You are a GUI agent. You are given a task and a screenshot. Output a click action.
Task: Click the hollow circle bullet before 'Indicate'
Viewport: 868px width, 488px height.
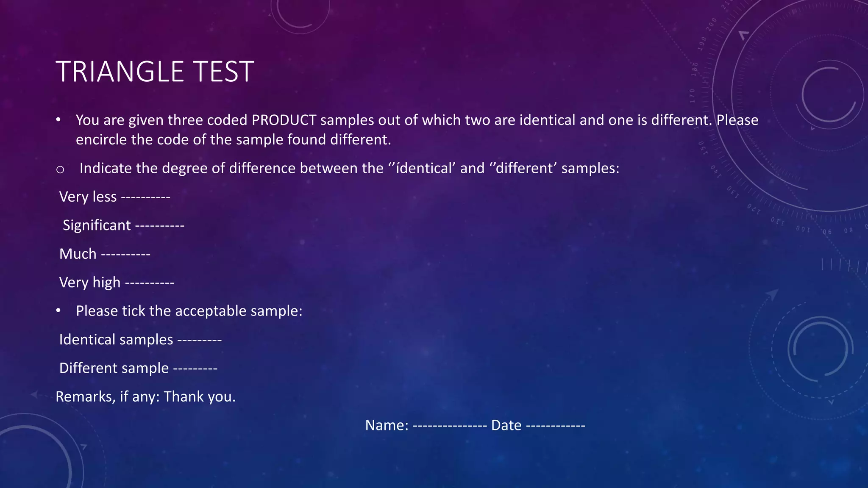tap(60, 169)
